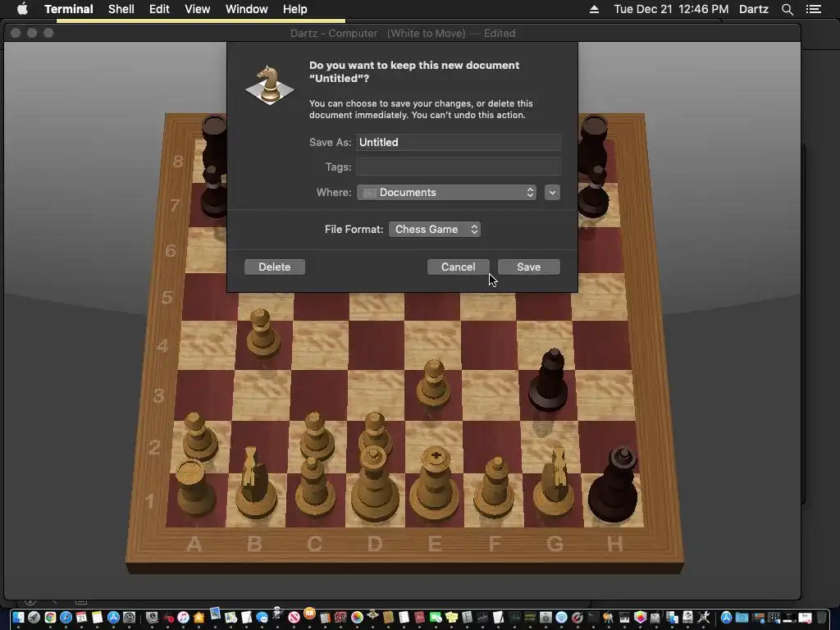Open Notes from the Dock
Screen dimensions: 840x630
97,617
